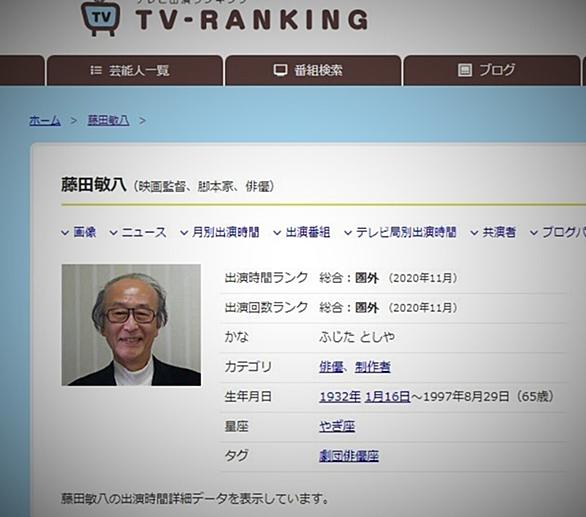
Task: Click chevron before 共演者
Action: 474,233
